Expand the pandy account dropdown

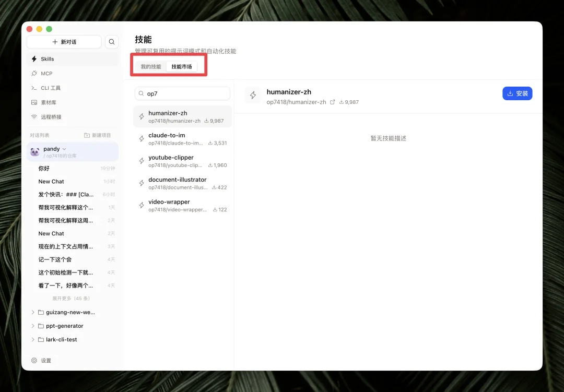(x=64, y=148)
